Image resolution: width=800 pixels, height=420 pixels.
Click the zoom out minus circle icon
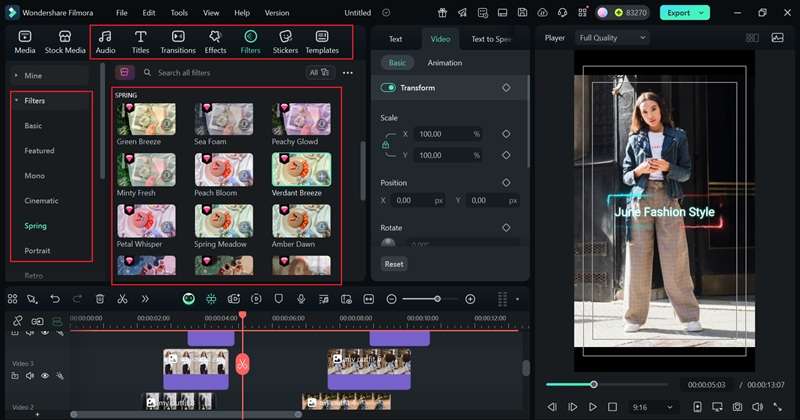tap(391, 299)
